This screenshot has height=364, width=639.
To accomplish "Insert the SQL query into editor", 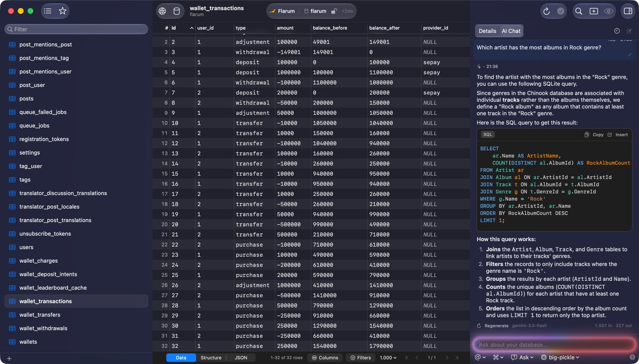I will pyautogui.click(x=618, y=135).
